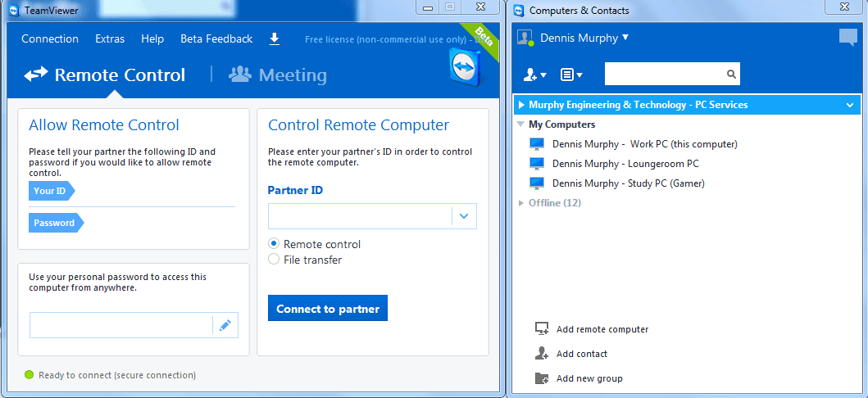This screenshot has height=398, width=868.
Task: Click the Add contact person icon
Action: (x=542, y=353)
